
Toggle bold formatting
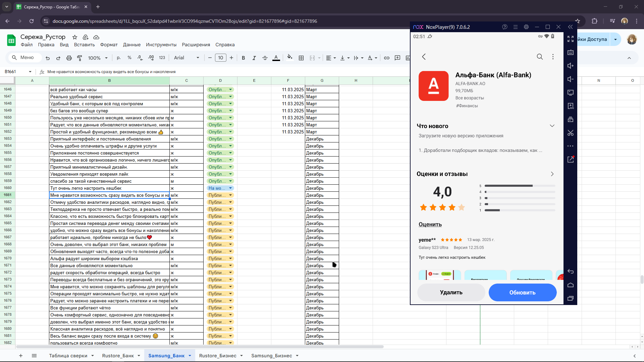coord(244,58)
